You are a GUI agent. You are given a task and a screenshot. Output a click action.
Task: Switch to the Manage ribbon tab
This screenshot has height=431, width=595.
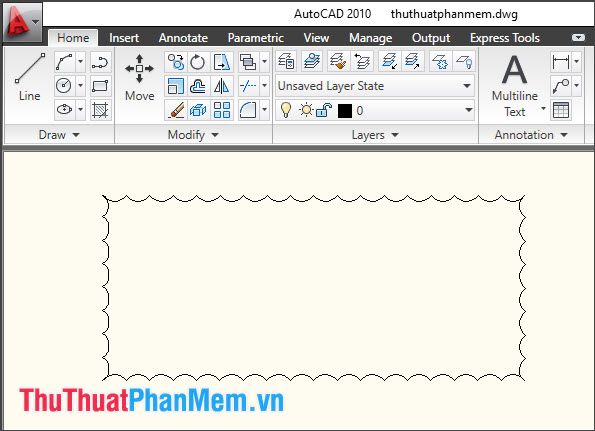(370, 38)
